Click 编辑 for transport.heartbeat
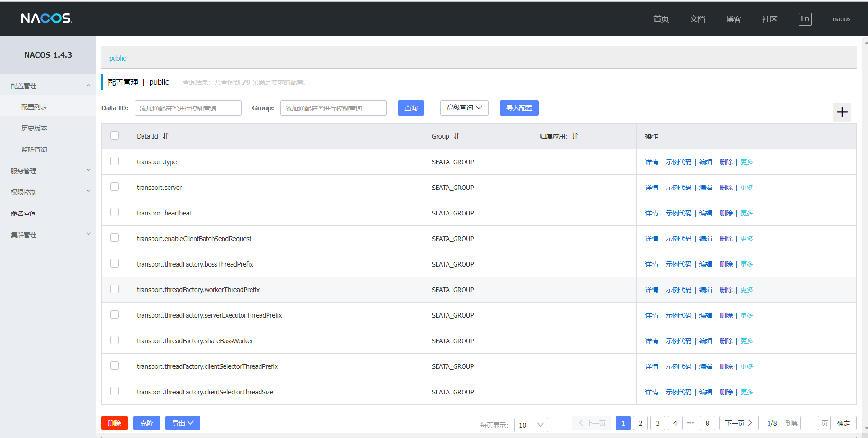 click(706, 213)
